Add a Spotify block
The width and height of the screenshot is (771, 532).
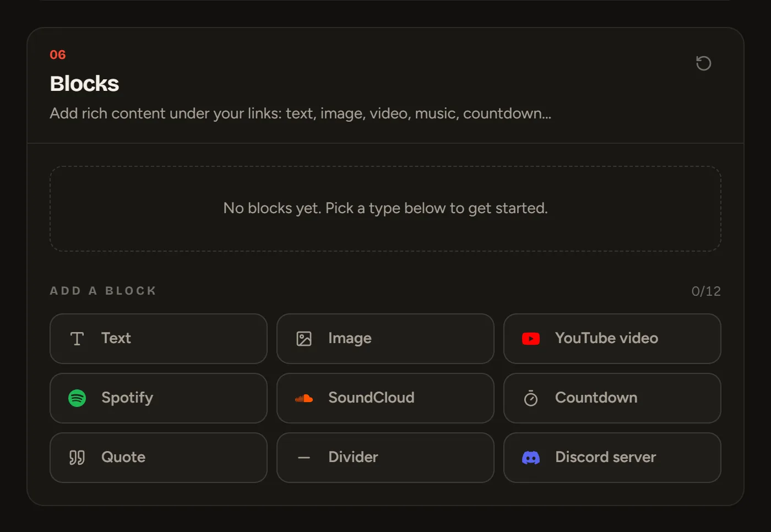[159, 398]
